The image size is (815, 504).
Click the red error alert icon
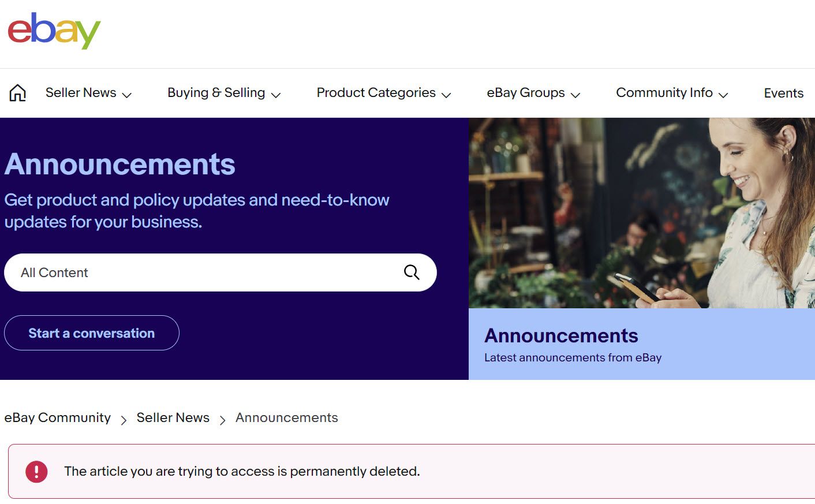(x=36, y=472)
